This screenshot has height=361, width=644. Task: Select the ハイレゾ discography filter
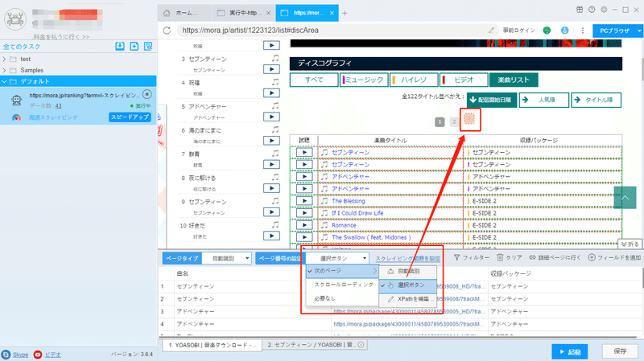point(414,80)
